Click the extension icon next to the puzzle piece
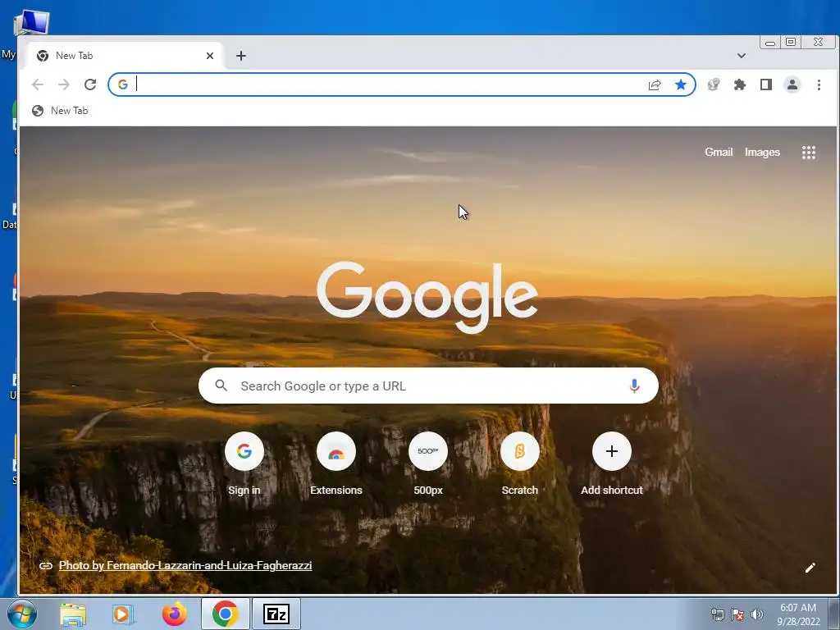The width and height of the screenshot is (840, 630). pos(714,84)
